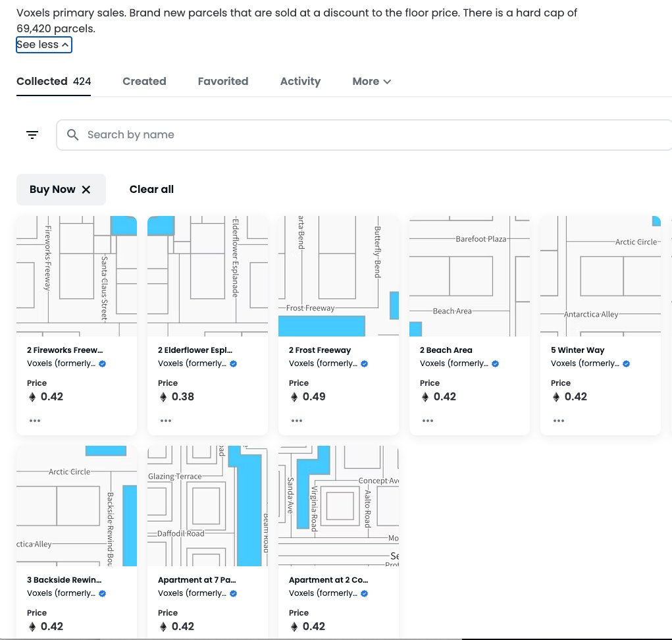Click the 0.49 price value
Viewport: 672px width, 640px height.
point(314,397)
